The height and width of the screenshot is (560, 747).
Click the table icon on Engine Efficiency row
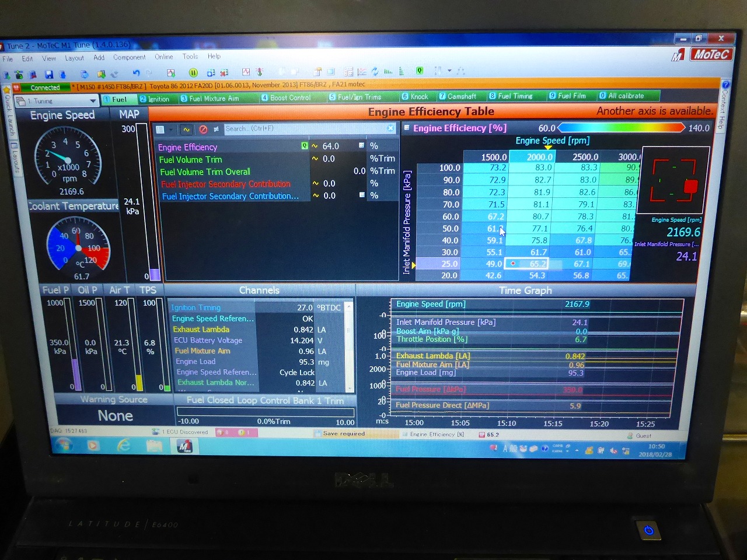tap(362, 145)
